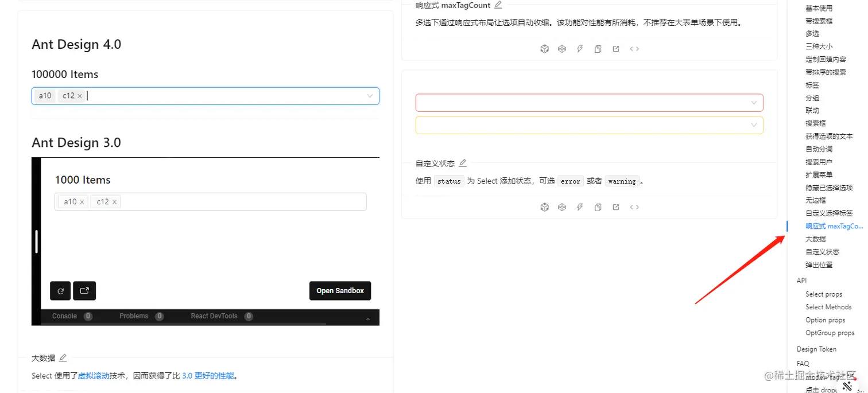Follow the 虚拟滚动 link

(x=94, y=376)
